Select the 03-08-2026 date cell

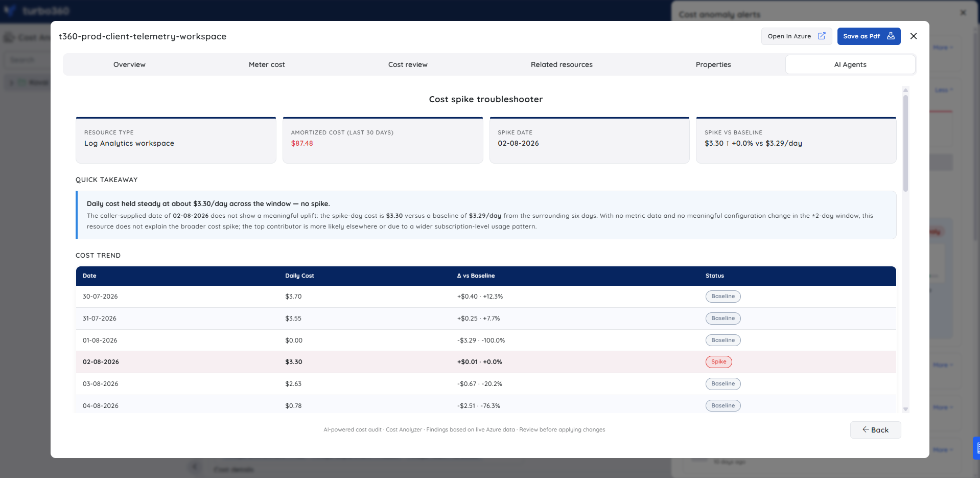pyautogui.click(x=101, y=384)
